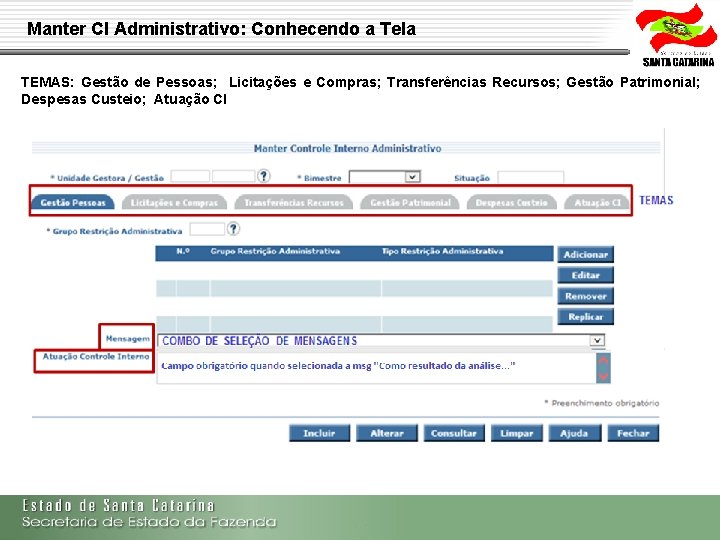720x540 pixels.
Task: Focus the Gestão input field
Action: click(233, 176)
